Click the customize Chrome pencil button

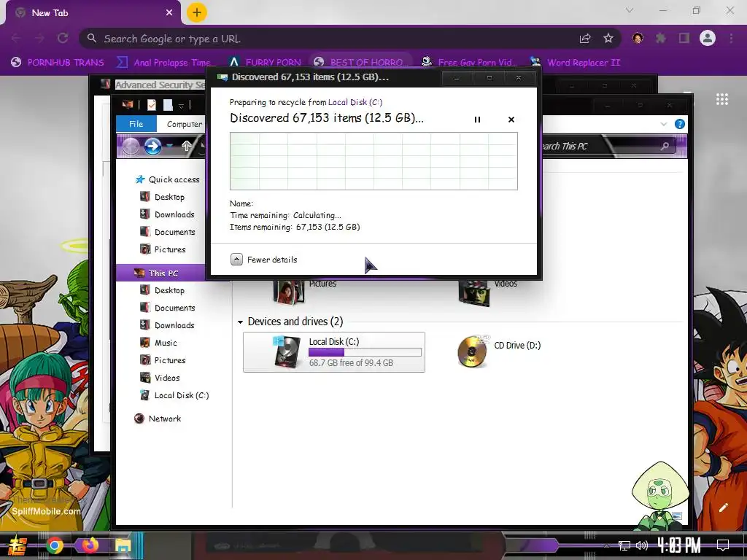click(x=723, y=507)
